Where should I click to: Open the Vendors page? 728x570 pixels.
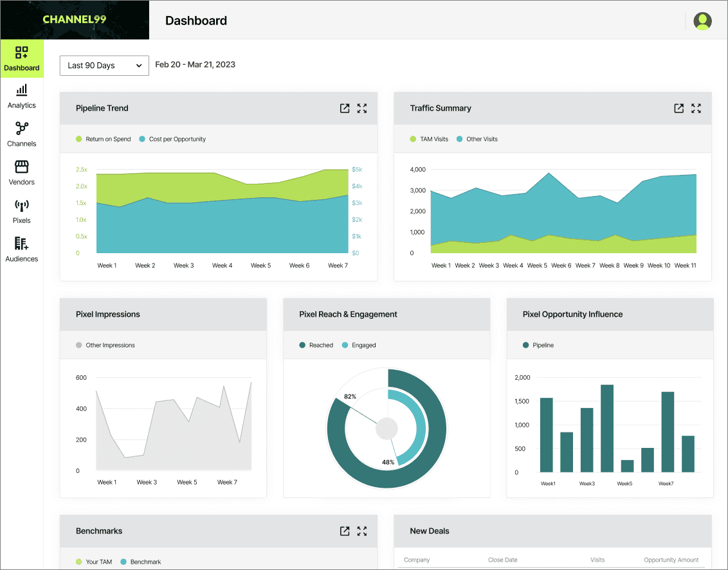[21, 174]
